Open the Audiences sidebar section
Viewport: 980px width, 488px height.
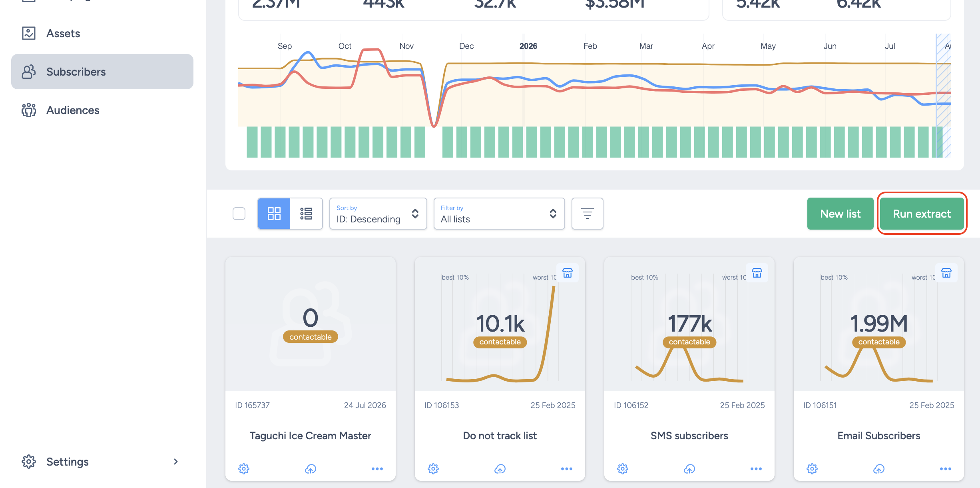point(102,110)
